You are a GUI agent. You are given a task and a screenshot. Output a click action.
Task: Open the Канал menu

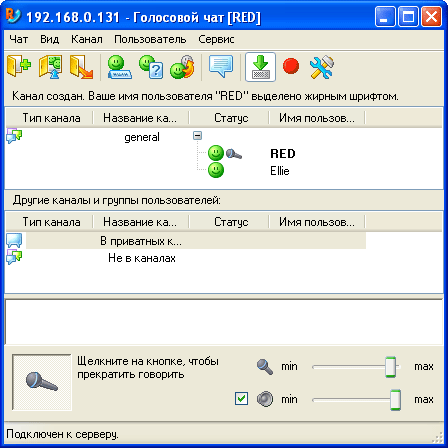(x=87, y=39)
